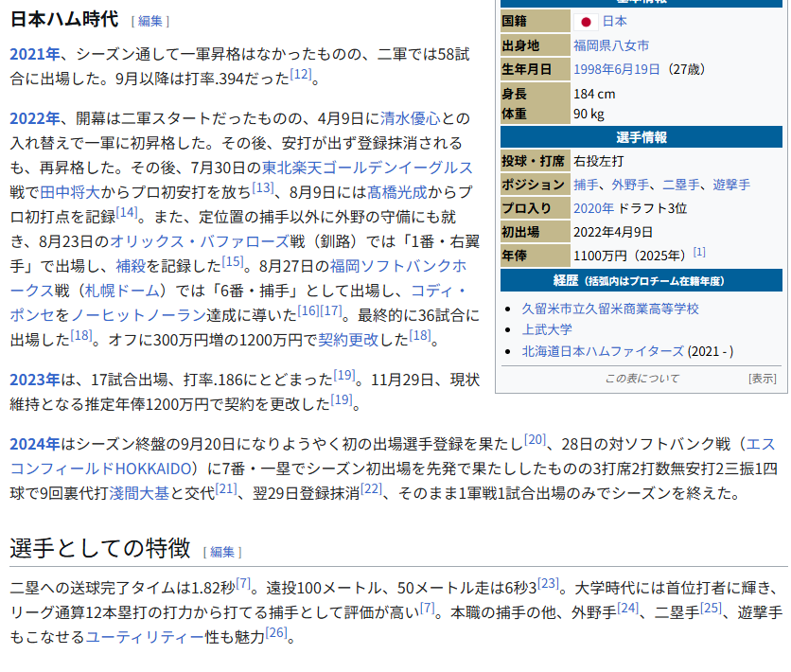Click footnote [7] after 評価が高い
Viewport: 791px width, 672px height.
(428, 609)
